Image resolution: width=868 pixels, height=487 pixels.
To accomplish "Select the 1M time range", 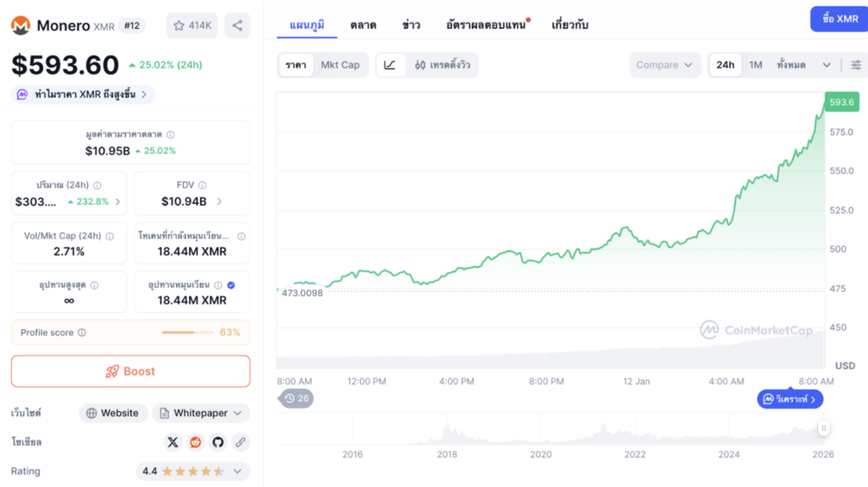I will [x=755, y=65].
